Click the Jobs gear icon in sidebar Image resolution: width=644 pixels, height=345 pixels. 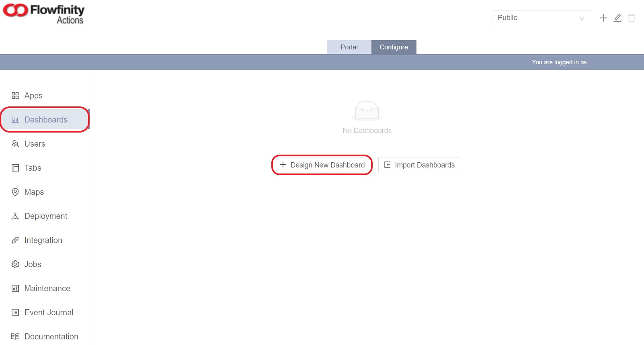(x=15, y=264)
